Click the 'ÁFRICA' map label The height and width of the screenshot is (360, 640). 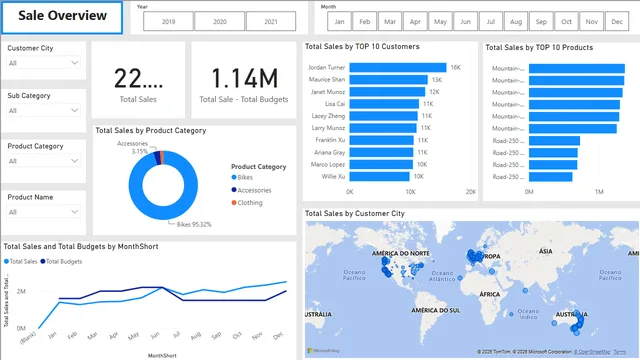coord(490,294)
